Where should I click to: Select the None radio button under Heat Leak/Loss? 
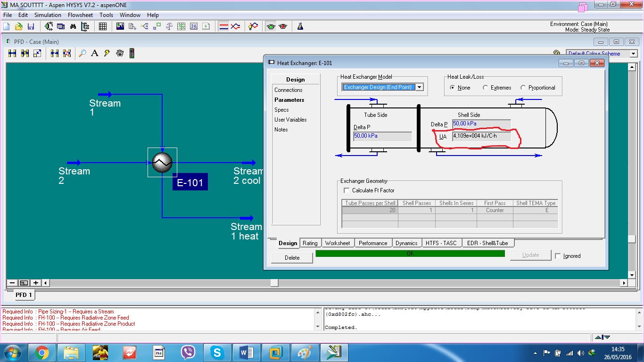[453, 88]
